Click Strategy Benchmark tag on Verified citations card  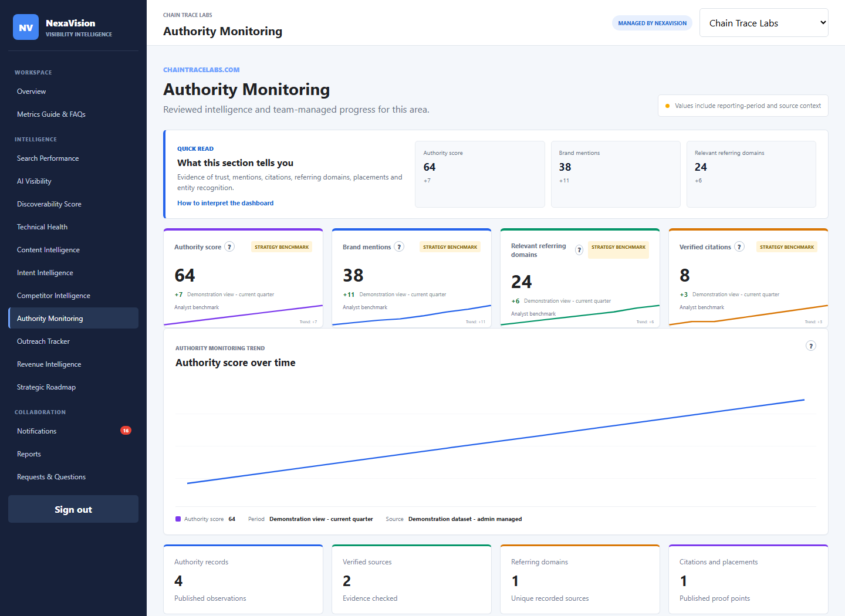pos(787,247)
